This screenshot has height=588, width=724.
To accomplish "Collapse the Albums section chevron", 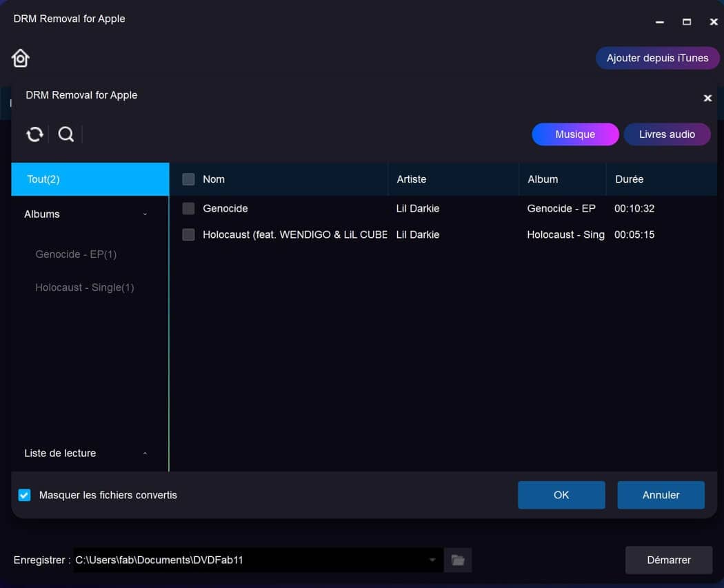I will pos(145,214).
